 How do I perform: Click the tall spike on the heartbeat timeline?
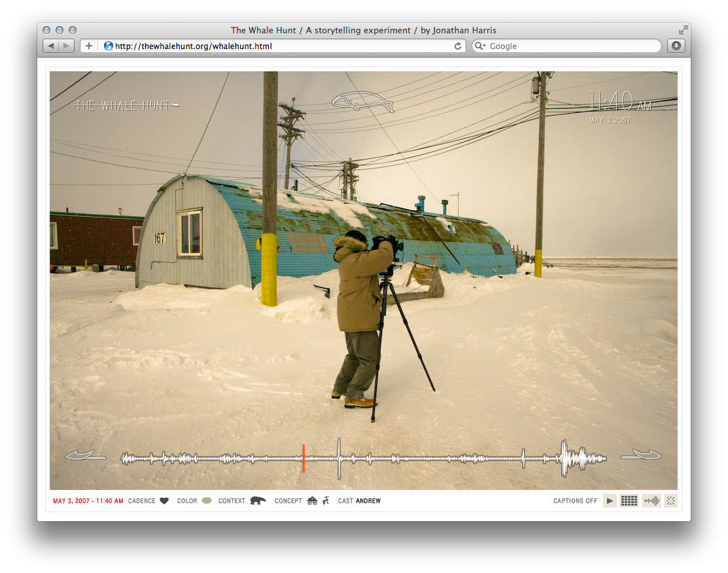tap(339, 458)
